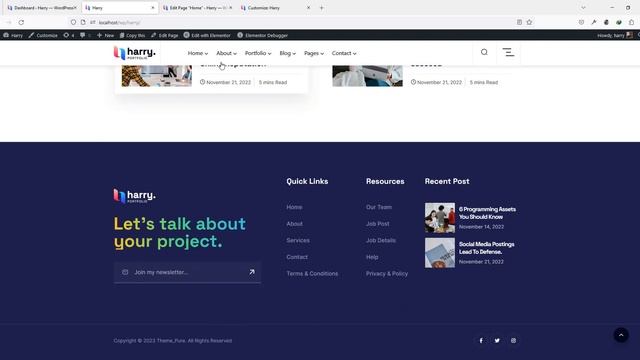Screen dimensions: 640x360
Task: Open the Help resources link
Action: pyautogui.click(x=372, y=257)
